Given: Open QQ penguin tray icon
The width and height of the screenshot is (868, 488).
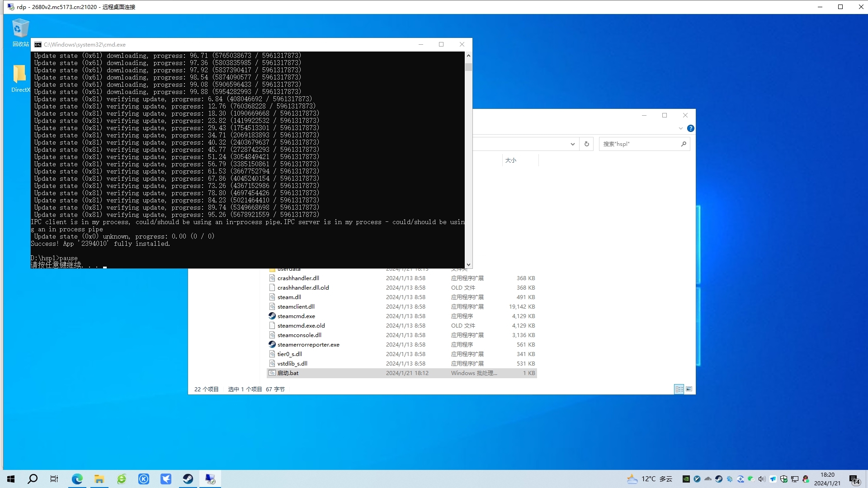Looking at the screenshot, I should click(x=805, y=479).
